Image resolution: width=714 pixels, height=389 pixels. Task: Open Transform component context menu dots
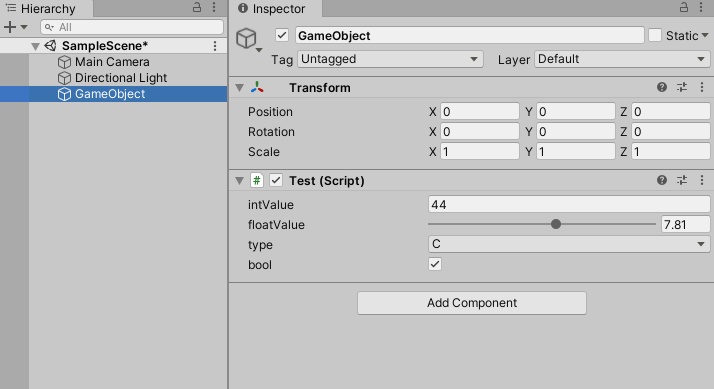[x=702, y=87]
